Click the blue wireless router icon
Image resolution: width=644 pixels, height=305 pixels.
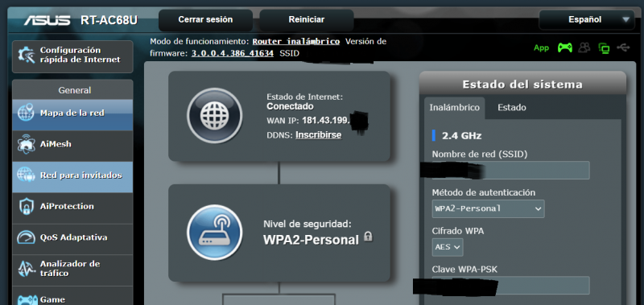click(x=214, y=233)
